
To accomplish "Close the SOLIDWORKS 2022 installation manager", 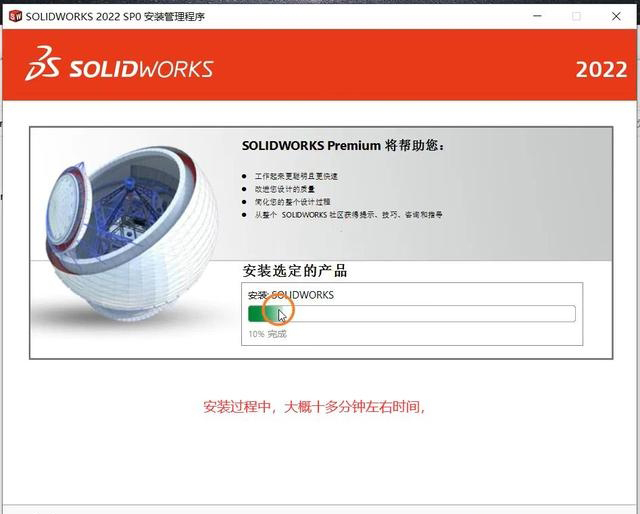I will 616,16.
